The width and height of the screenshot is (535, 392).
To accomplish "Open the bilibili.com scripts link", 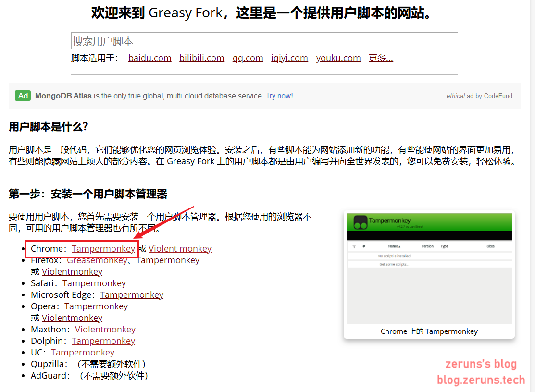I will [202, 58].
